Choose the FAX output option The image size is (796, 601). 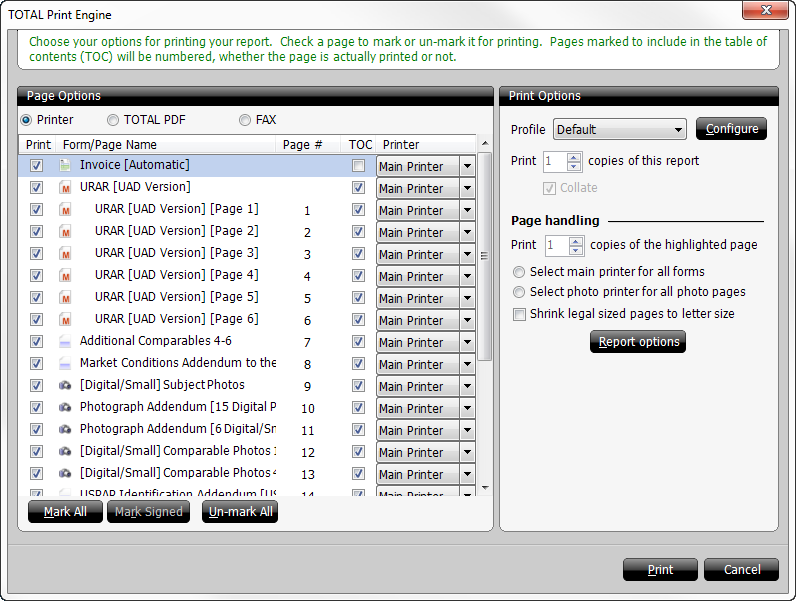[x=245, y=120]
